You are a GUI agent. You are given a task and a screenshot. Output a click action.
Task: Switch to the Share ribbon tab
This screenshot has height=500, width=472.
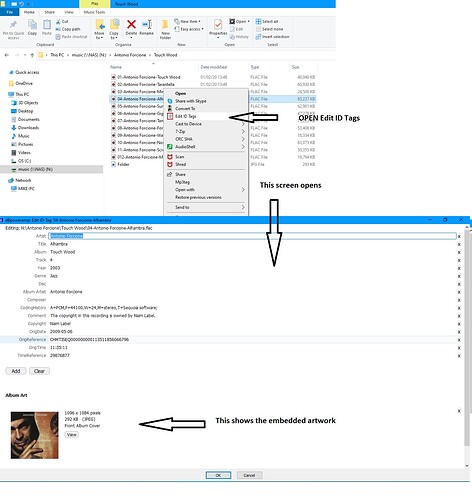[49, 12]
